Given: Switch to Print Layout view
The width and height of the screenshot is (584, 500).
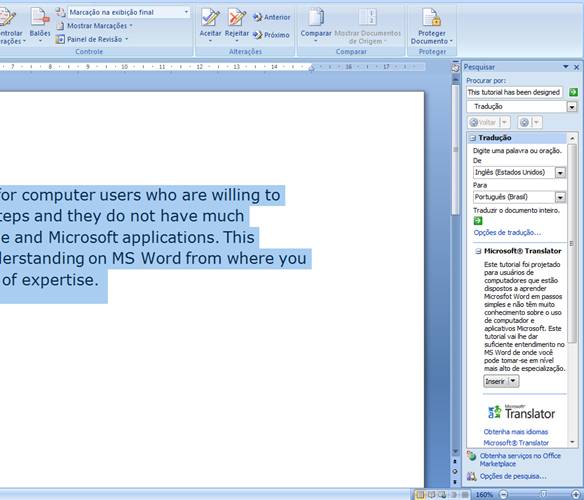Looking at the screenshot, I should (x=420, y=495).
